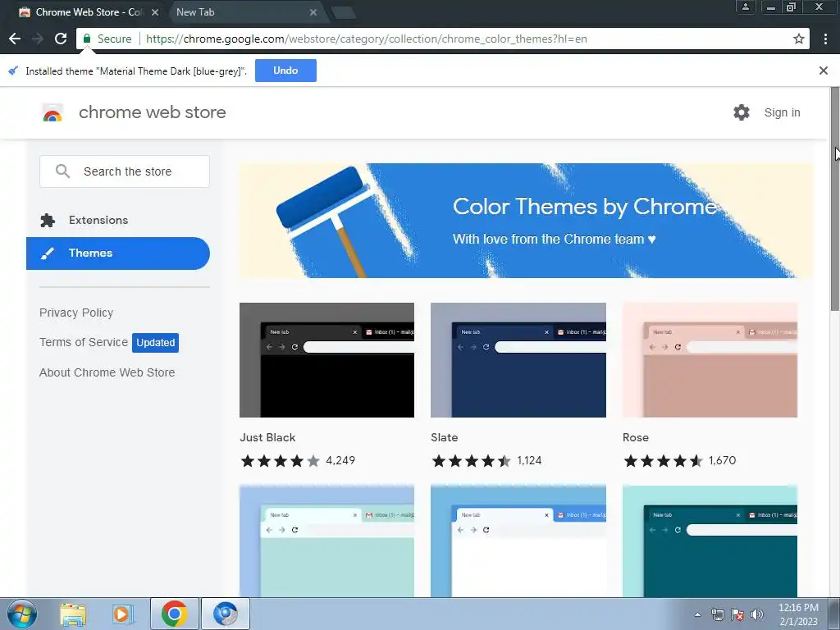Click the Chrome icon in taskbar
Viewport: 840px width, 630px height.
click(174, 614)
